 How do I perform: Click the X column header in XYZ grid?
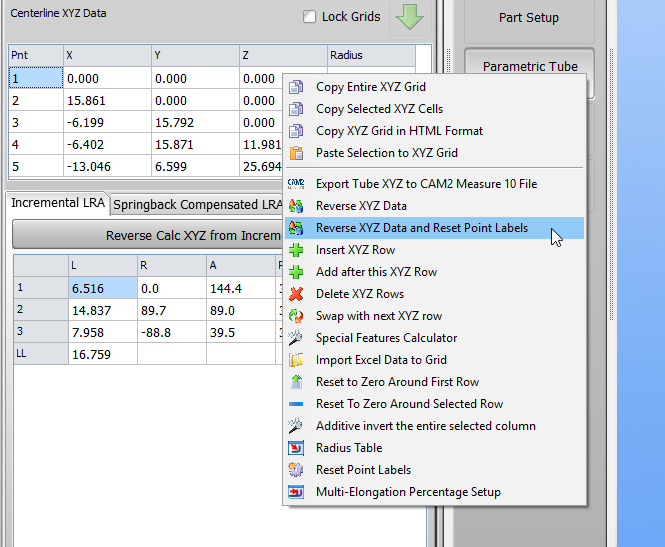107,55
